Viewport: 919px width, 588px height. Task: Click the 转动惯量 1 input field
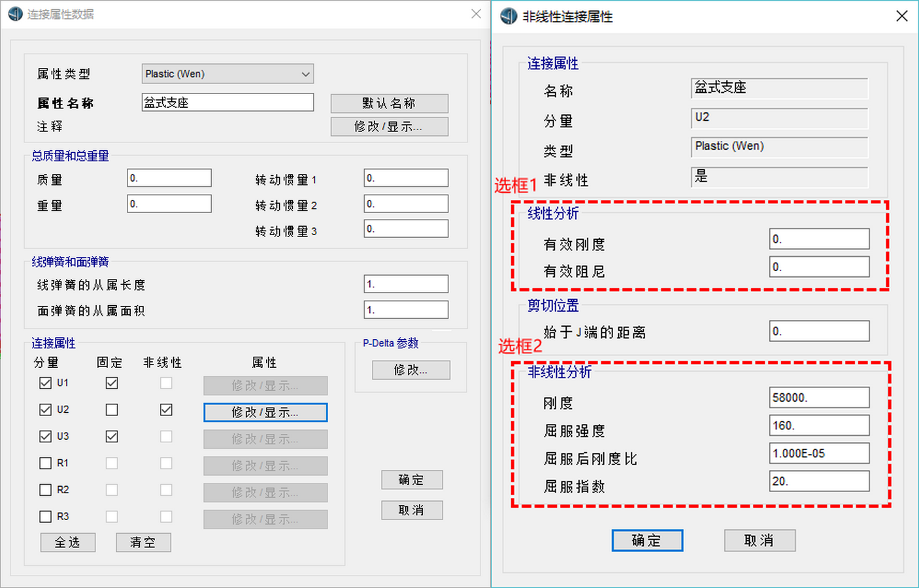406,178
